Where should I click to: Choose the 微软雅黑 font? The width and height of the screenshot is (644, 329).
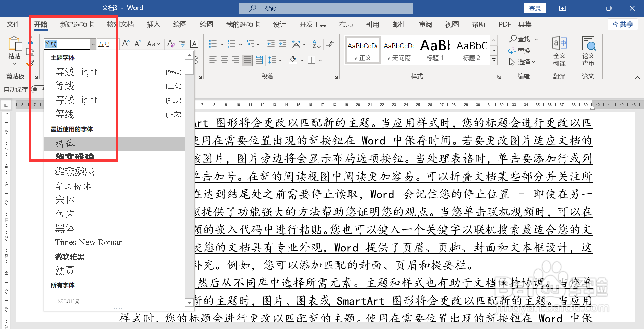(114, 257)
